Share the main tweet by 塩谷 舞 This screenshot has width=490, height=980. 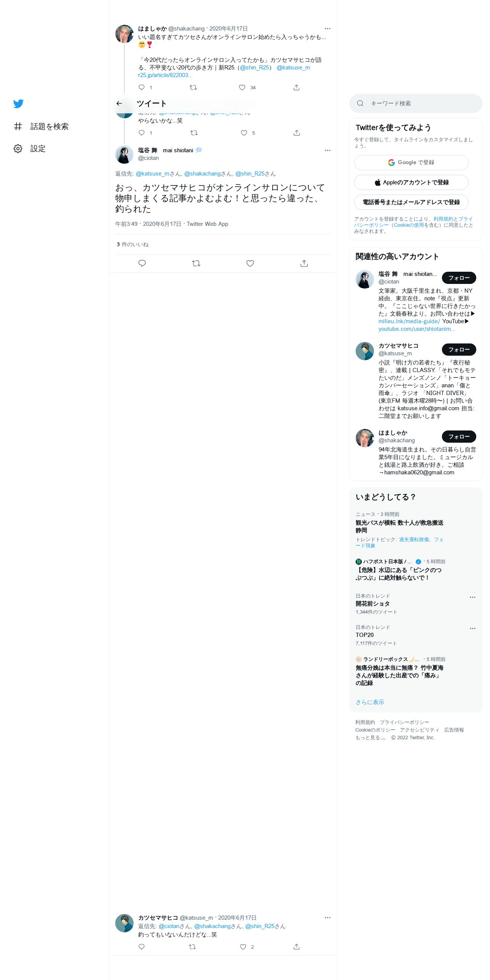(x=304, y=263)
